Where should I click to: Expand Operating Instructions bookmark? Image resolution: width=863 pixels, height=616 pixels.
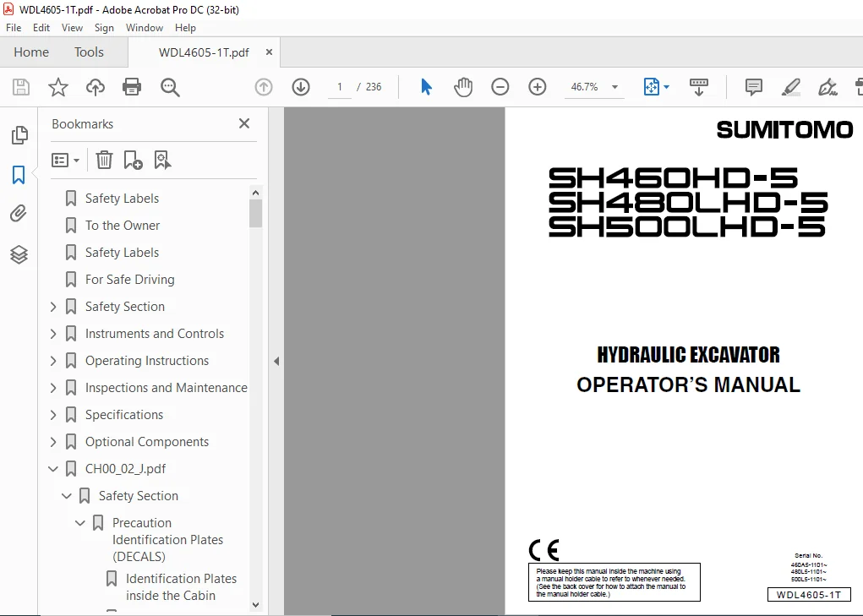pyautogui.click(x=53, y=360)
